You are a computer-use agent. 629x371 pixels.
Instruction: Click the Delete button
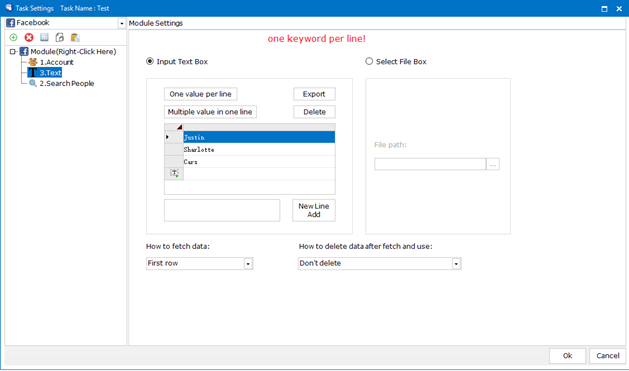(x=314, y=112)
